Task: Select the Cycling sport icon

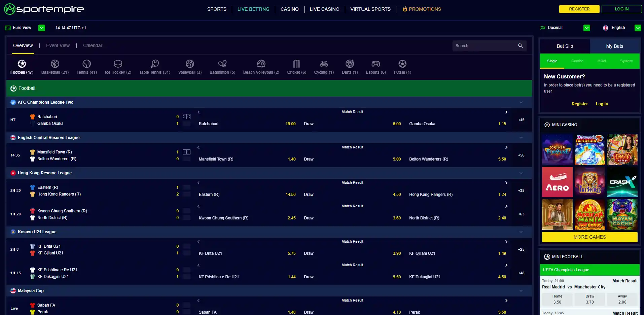Action: pos(324,64)
